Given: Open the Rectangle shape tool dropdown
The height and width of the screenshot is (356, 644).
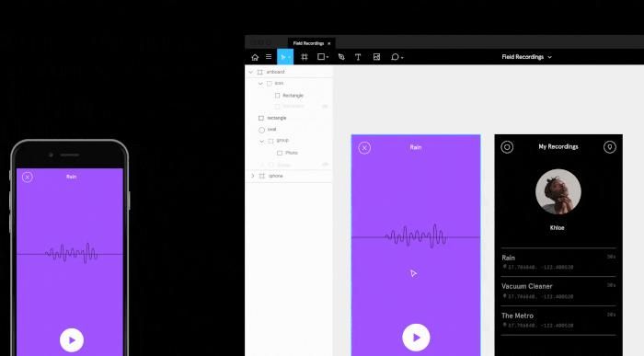Looking at the screenshot, I should (x=328, y=57).
